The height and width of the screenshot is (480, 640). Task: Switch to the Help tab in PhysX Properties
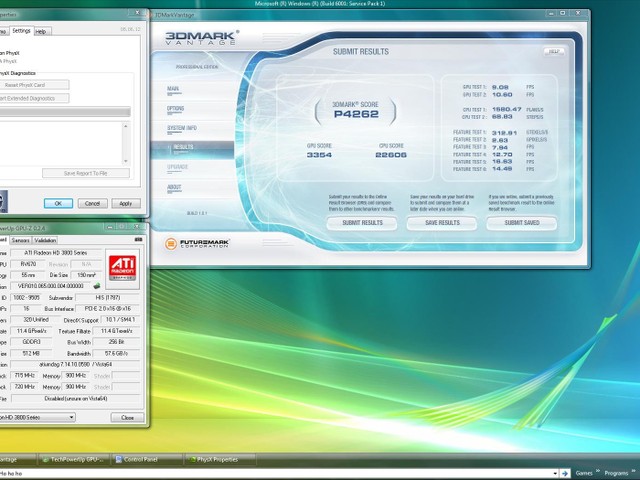pos(41,31)
